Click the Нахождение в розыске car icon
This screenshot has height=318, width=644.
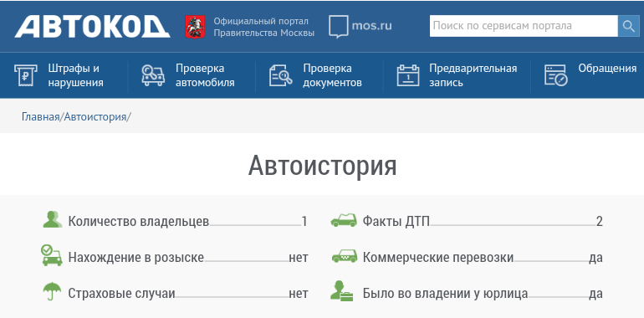[52, 255]
